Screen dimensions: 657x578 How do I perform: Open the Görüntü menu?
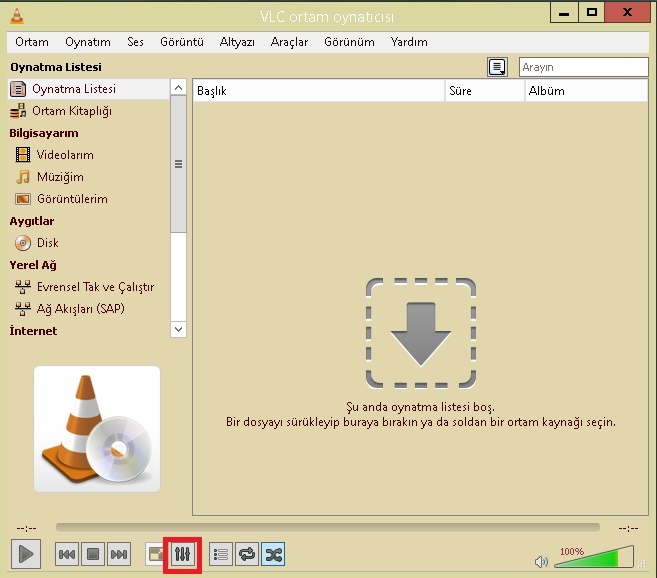pos(182,42)
